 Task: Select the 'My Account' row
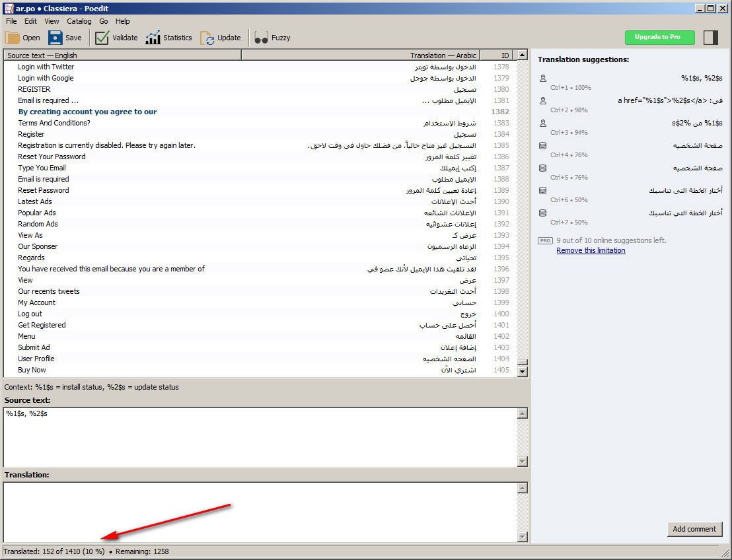click(260, 302)
